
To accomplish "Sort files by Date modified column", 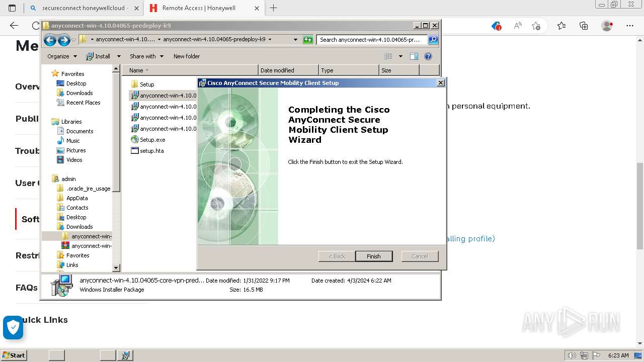I will click(288, 70).
